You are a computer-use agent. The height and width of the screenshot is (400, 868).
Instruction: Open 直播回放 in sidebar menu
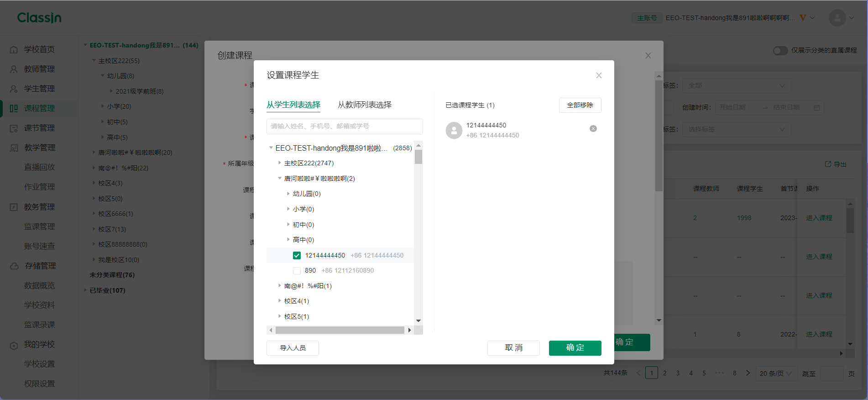(x=39, y=167)
